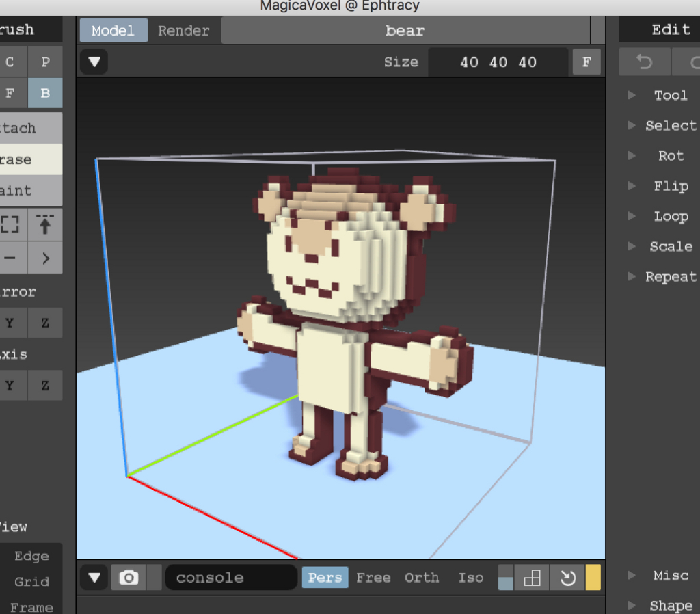Toggle Mirror Y option
700x614 pixels.
(x=10, y=323)
